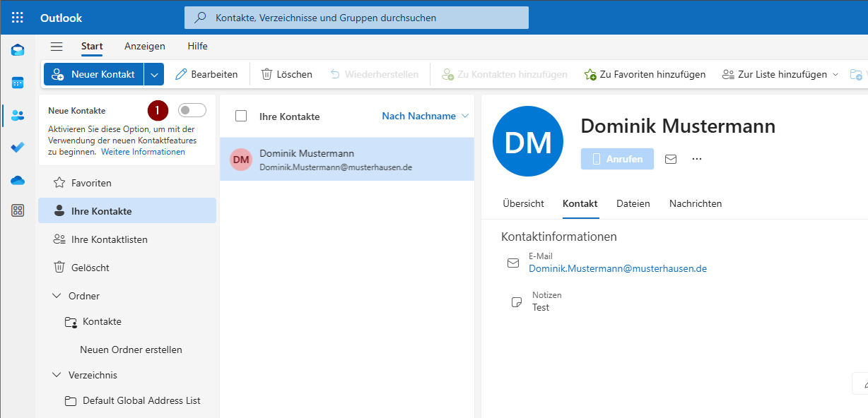Open Calendar from the left app rail
The height and width of the screenshot is (418, 868).
coord(18,83)
